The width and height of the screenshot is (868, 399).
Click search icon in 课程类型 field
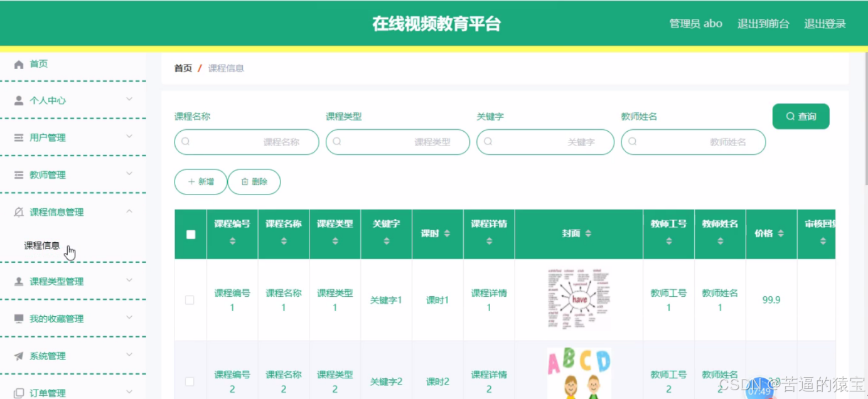click(x=337, y=142)
